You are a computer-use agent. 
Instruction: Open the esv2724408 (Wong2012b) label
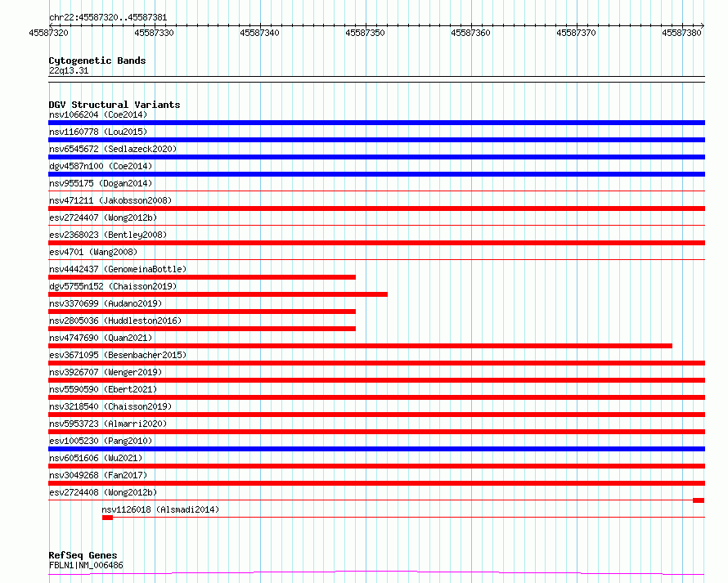coord(103,492)
